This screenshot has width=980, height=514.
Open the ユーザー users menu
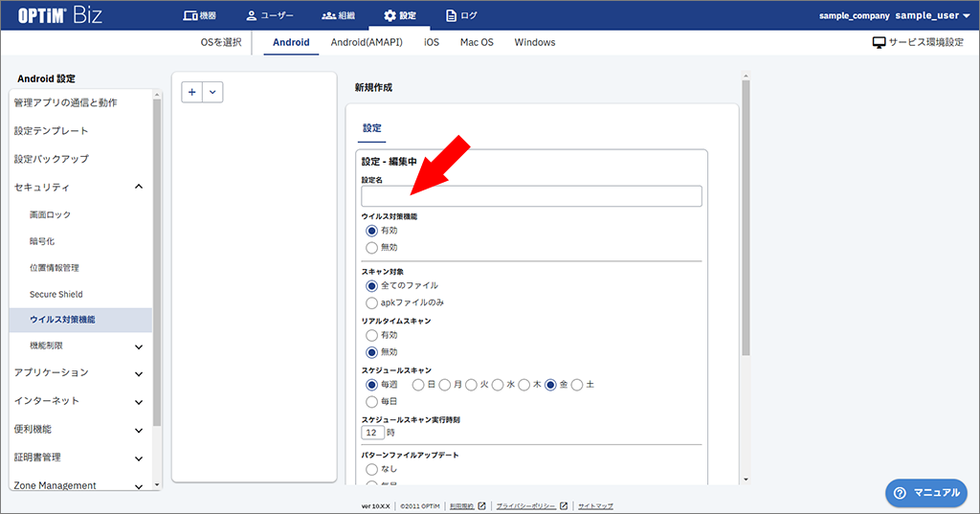tap(269, 15)
